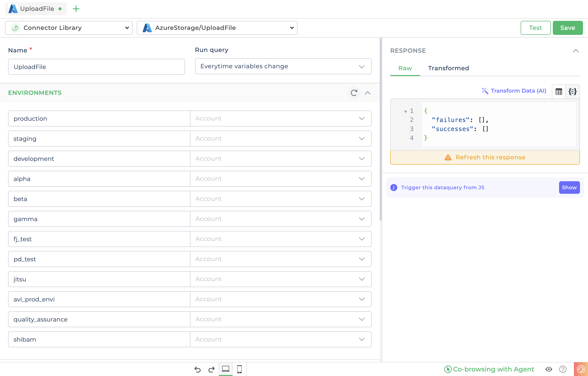
Task: Click the warning icon in refresh banner
Action: pos(448,157)
